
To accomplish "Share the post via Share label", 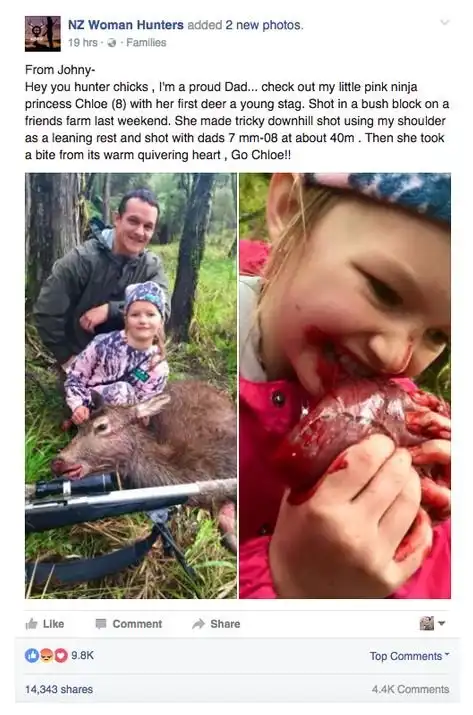I will point(225,624).
